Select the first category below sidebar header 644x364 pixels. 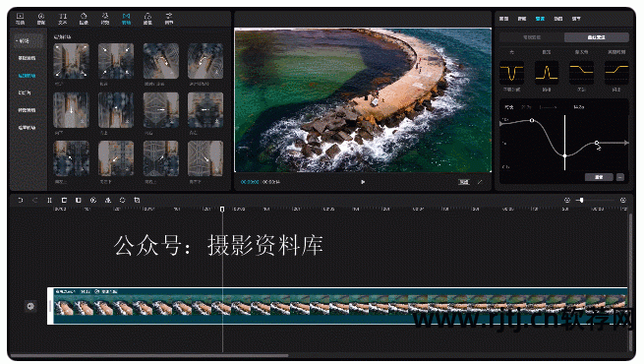27,58
